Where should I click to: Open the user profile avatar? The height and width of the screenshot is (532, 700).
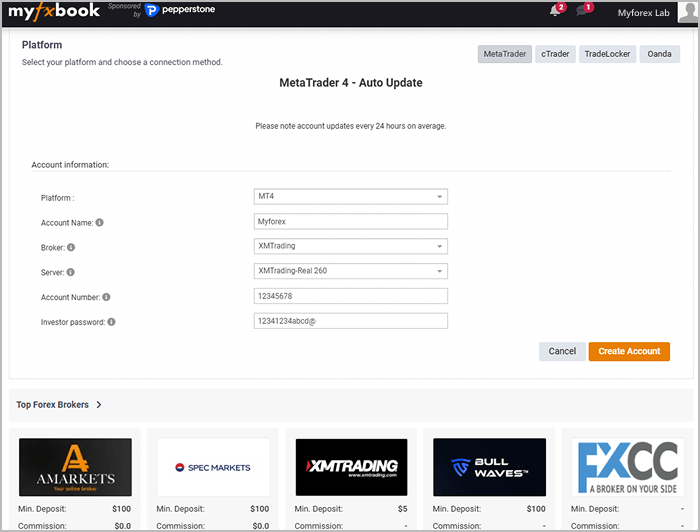coord(688,12)
